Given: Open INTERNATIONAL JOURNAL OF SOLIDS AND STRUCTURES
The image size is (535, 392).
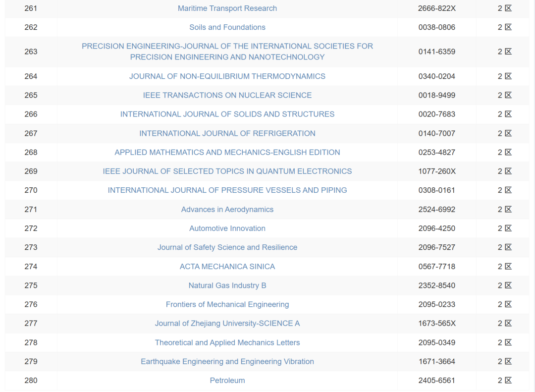Looking at the screenshot, I should click(227, 114).
